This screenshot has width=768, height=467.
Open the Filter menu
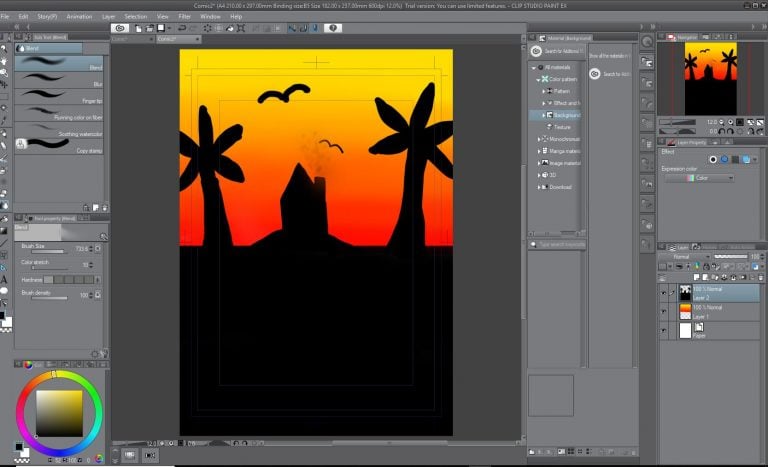184,16
